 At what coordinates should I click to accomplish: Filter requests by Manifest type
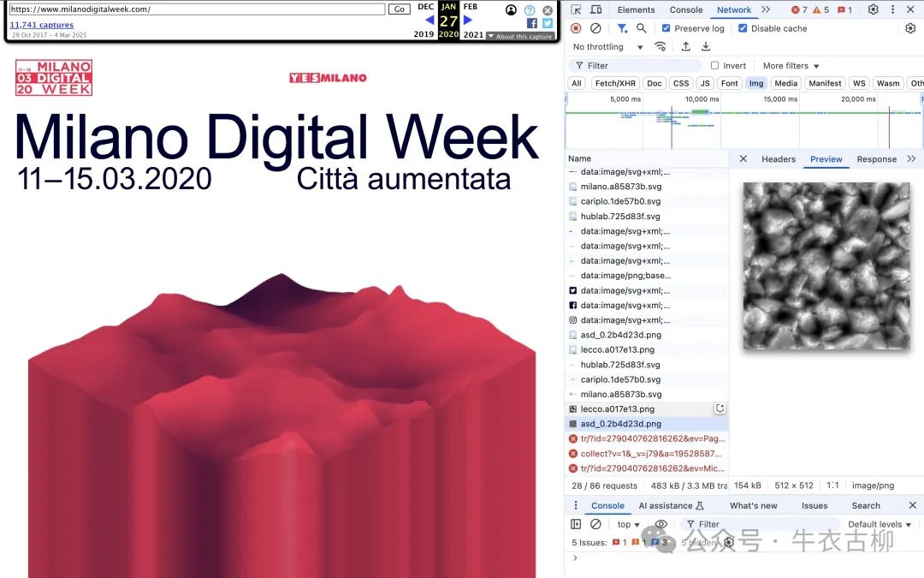click(825, 83)
